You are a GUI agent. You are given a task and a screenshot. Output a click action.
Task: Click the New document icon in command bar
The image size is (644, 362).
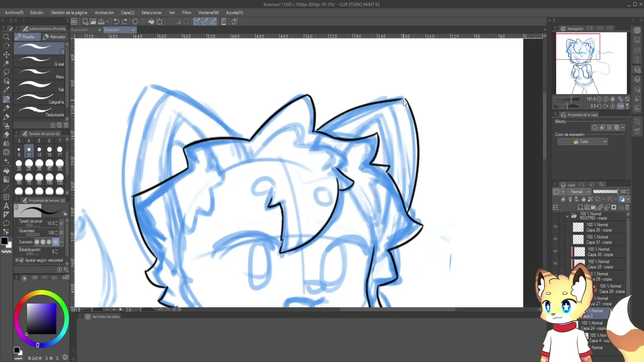pyautogui.click(x=85, y=21)
